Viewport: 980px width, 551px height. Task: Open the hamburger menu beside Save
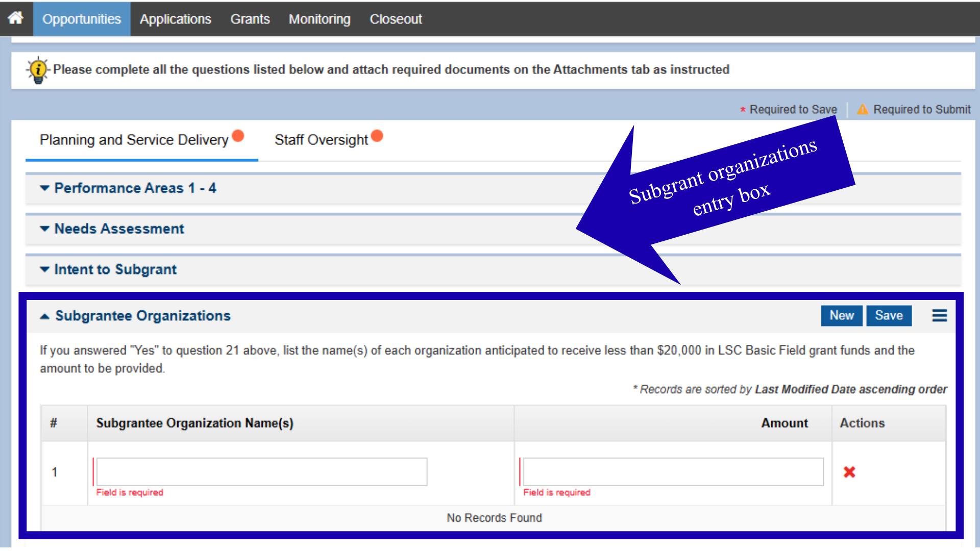(x=939, y=315)
